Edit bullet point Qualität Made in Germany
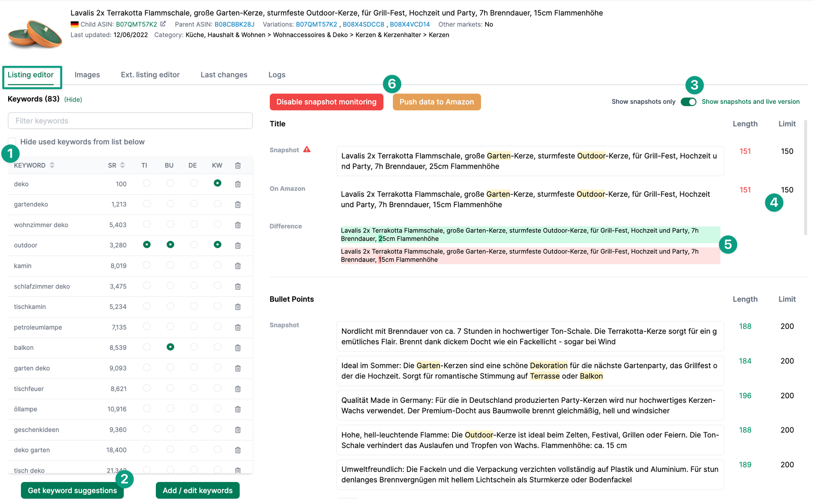The width and height of the screenshot is (814, 504). tap(530, 405)
